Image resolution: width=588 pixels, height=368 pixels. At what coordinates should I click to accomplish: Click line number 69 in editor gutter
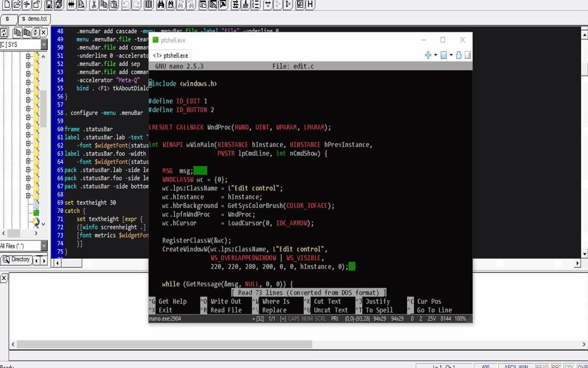coord(60,202)
